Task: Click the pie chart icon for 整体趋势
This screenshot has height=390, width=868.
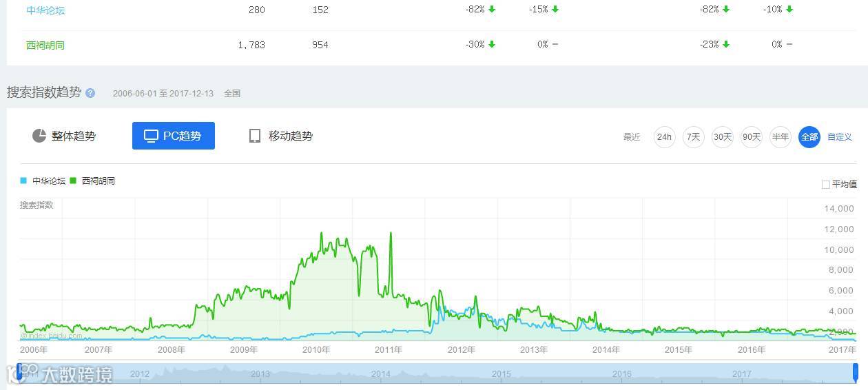Action: pos(39,136)
